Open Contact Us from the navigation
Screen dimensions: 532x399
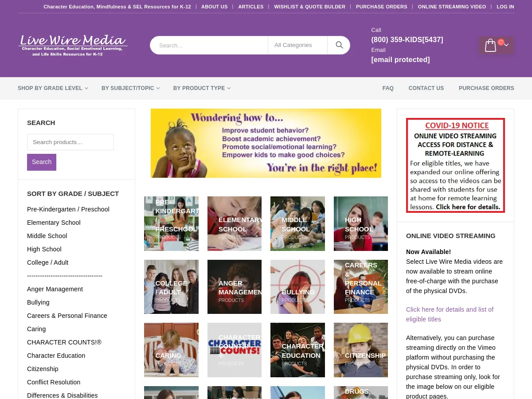426,88
